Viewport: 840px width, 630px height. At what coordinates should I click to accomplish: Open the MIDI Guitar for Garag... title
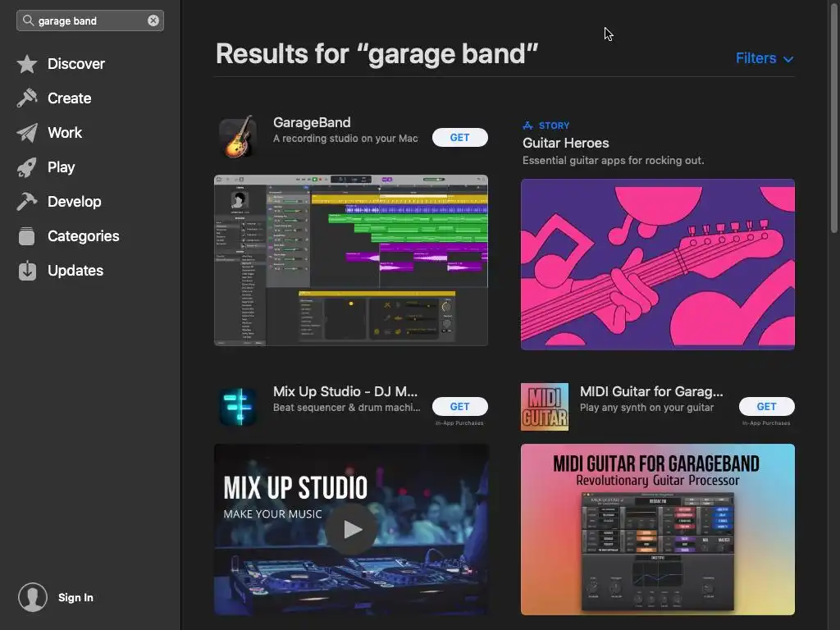tap(651, 391)
